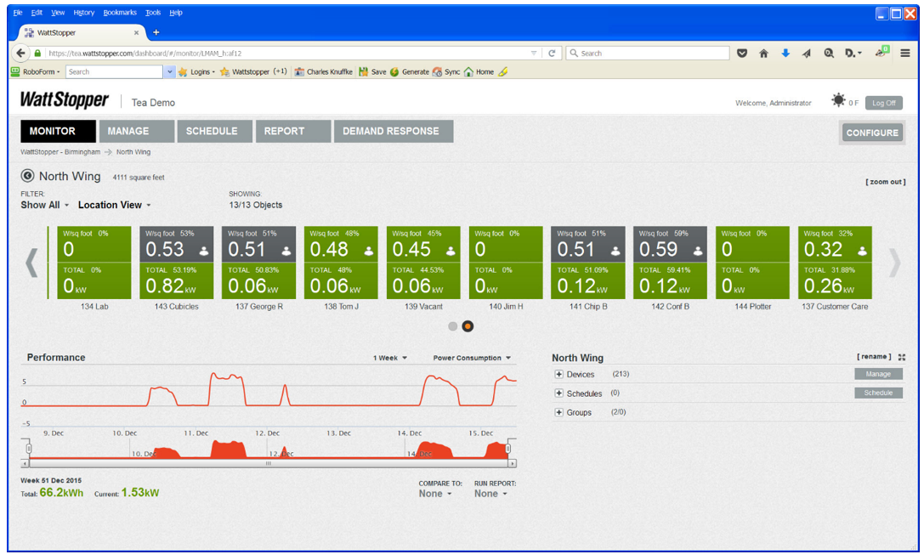Open the Bookmarks menu in Firefox
The height and width of the screenshot is (560, 924).
coord(120,13)
